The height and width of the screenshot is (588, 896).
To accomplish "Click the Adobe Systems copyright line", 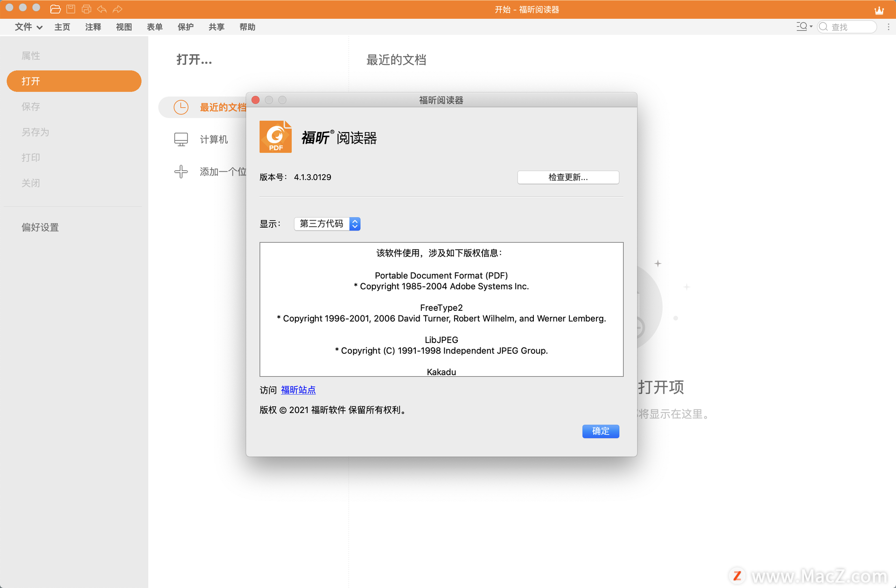I will 441,286.
